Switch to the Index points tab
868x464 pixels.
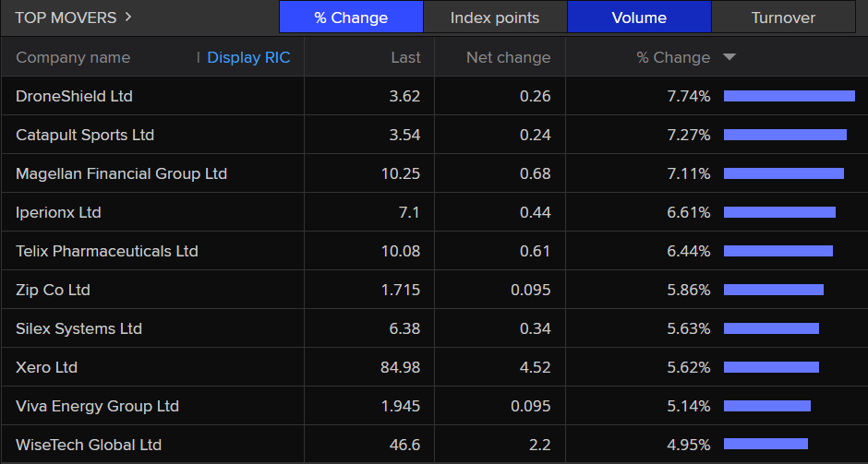point(495,18)
